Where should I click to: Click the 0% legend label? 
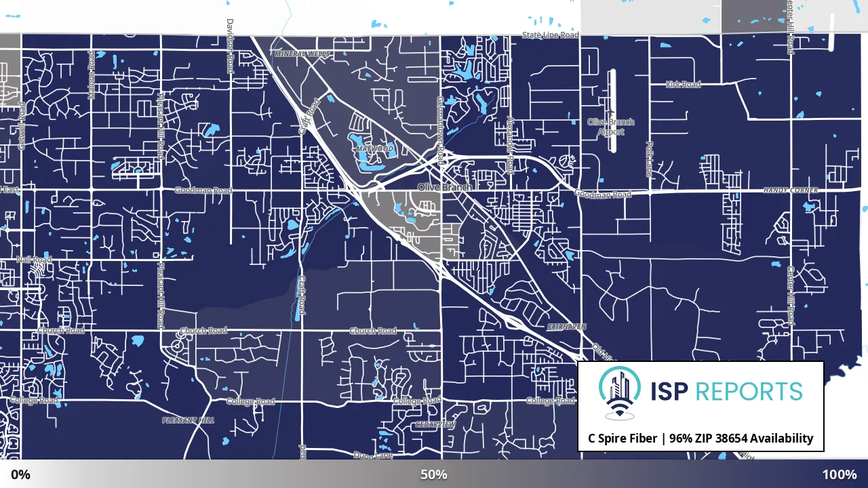click(x=20, y=474)
